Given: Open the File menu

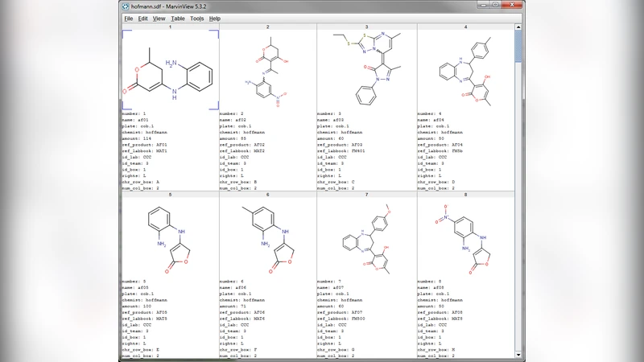Looking at the screenshot, I should click(128, 19).
